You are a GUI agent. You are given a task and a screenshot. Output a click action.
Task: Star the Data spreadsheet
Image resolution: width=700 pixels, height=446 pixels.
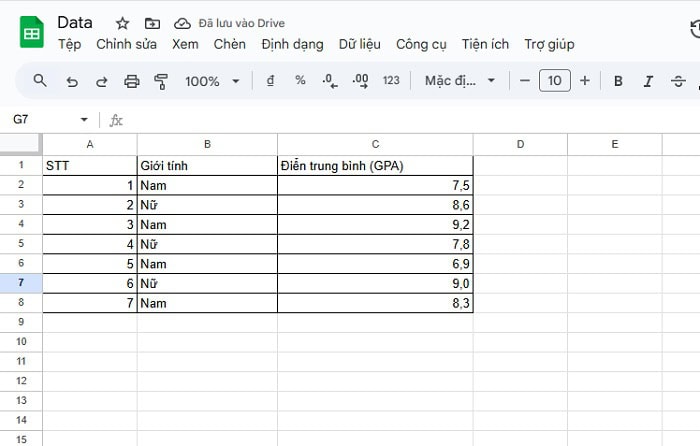click(x=122, y=23)
